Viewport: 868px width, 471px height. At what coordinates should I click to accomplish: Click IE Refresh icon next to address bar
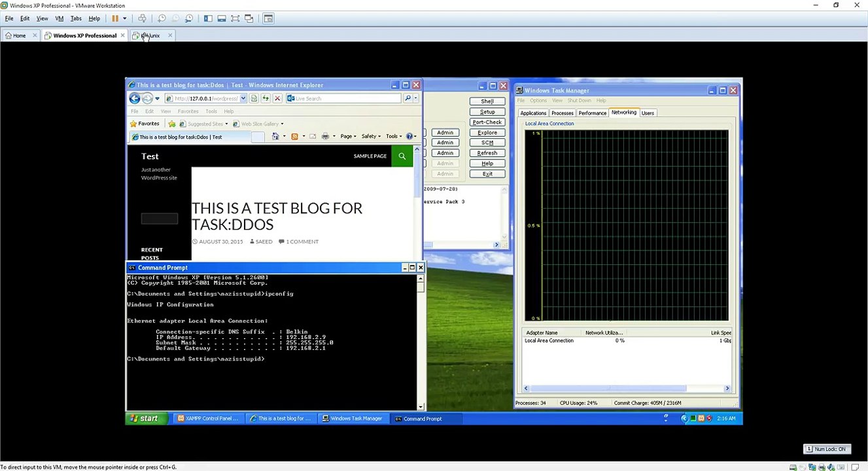[x=266, y=98]
